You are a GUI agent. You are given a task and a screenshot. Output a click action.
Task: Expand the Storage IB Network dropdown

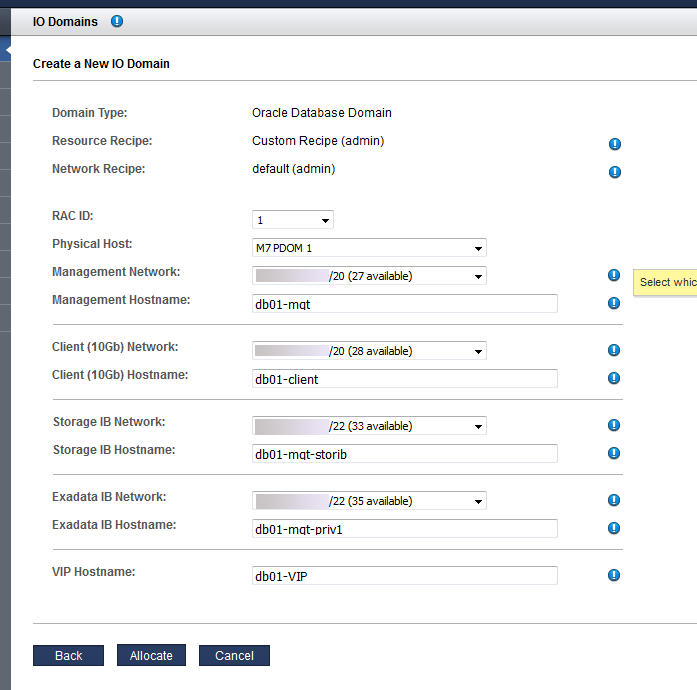[x=369, y=426]
